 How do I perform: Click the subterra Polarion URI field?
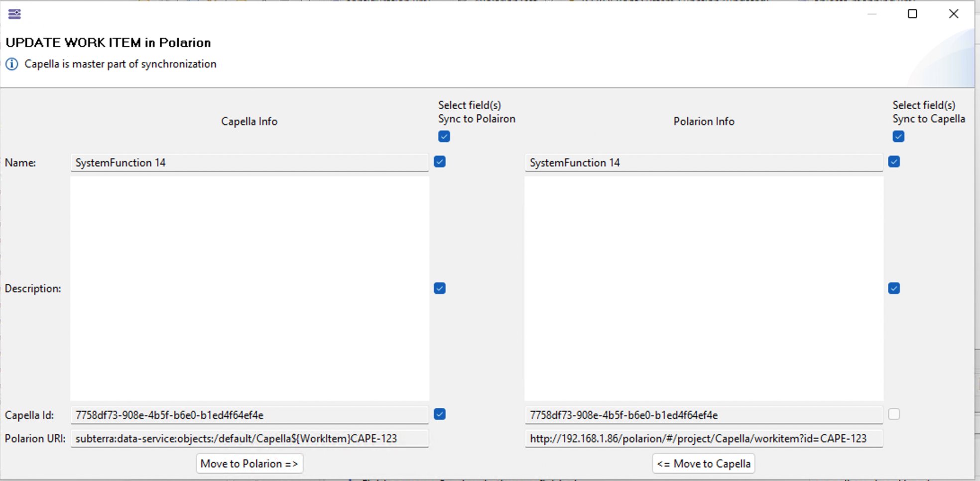(x=249, y=439)
